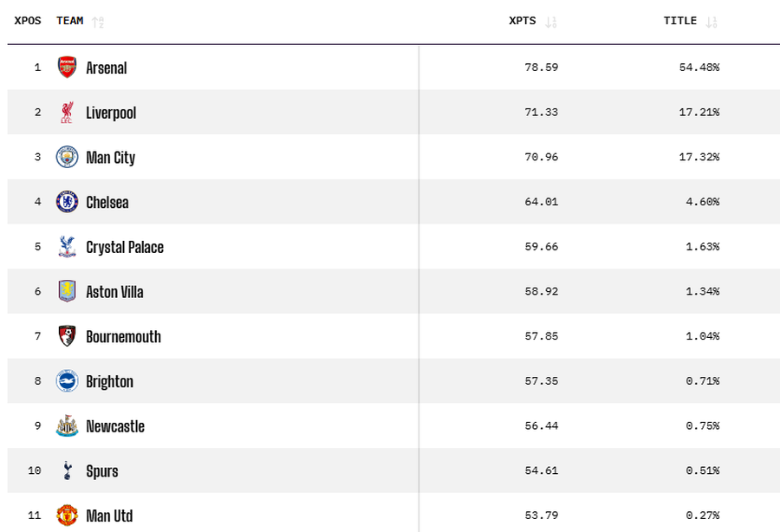
Task: Sort teams alphabetically using the A-Z arrow
Action: click(x=98, y=22)
